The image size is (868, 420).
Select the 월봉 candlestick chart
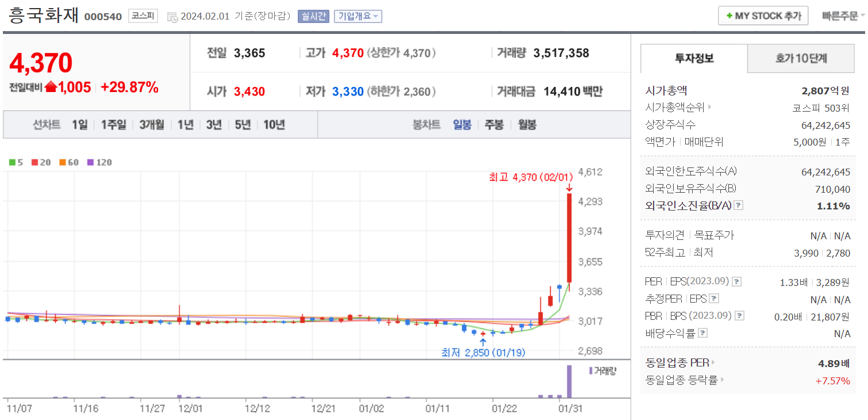click(x=527, y=125)
